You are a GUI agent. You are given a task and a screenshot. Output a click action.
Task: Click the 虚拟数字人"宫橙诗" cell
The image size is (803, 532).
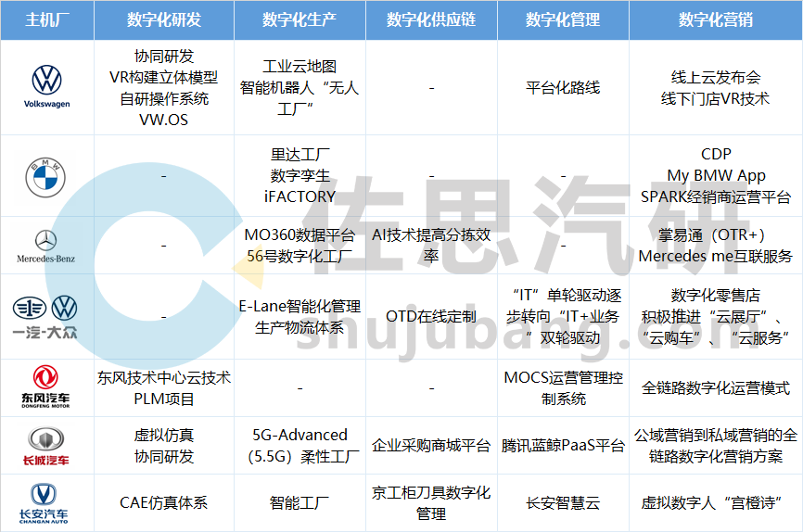pos(716,503)
